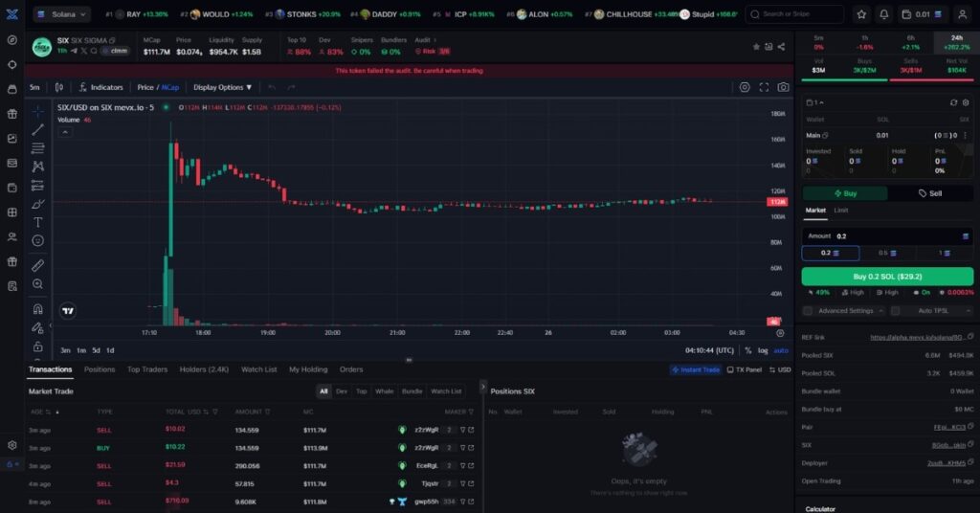Screen dimensions: 980x513
Task: Take a chart snapshot with camera icon
Action: pyautogui.click(x=783, y=87)
